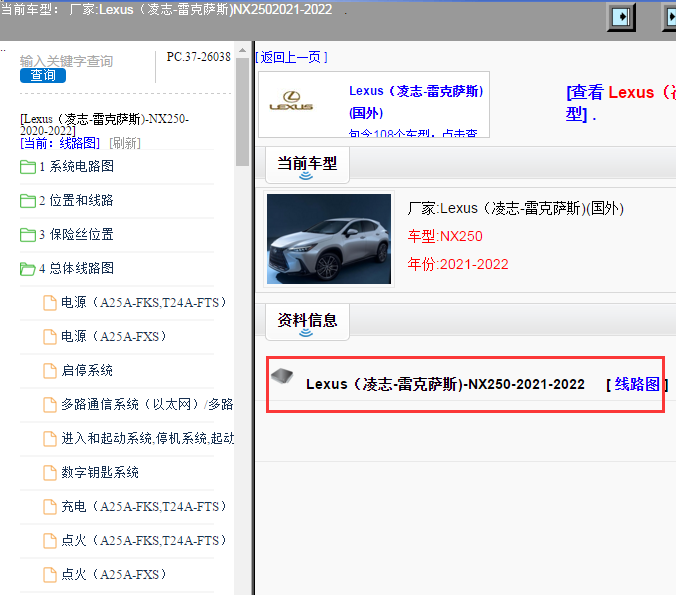
Task: Click file icon next to 启停系统
Action: pyautogui.click(x=50, y=371)
